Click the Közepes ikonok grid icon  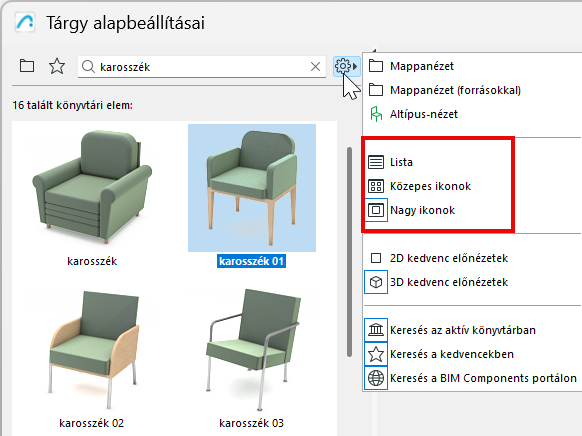tap(376, 186)
